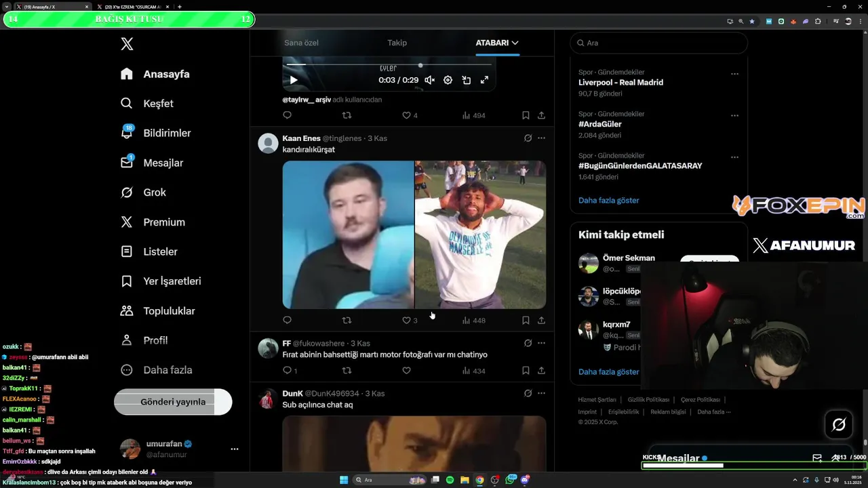868x488 pixels.
Task: Open #ArdaGüler trend
Action: click(600, 124)
